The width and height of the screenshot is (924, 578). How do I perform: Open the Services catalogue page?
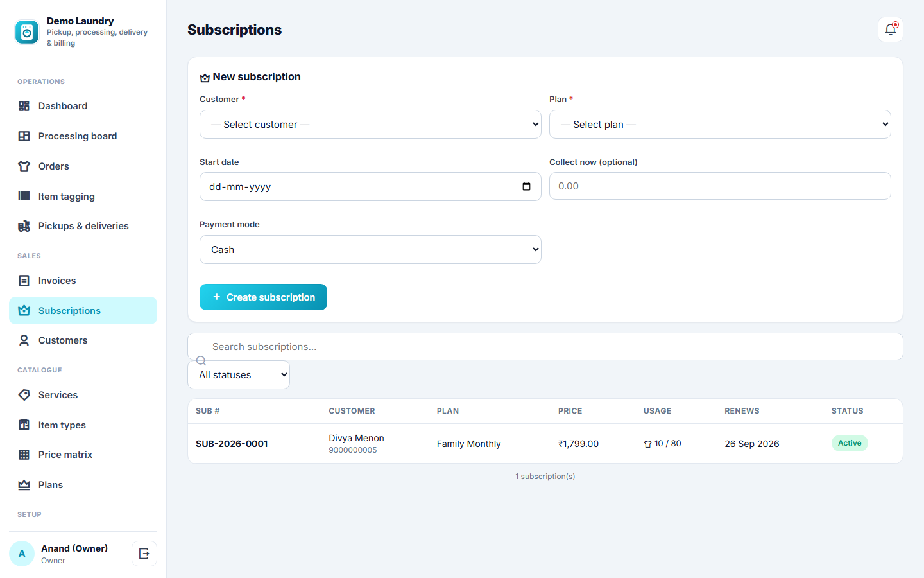[83, 395]
